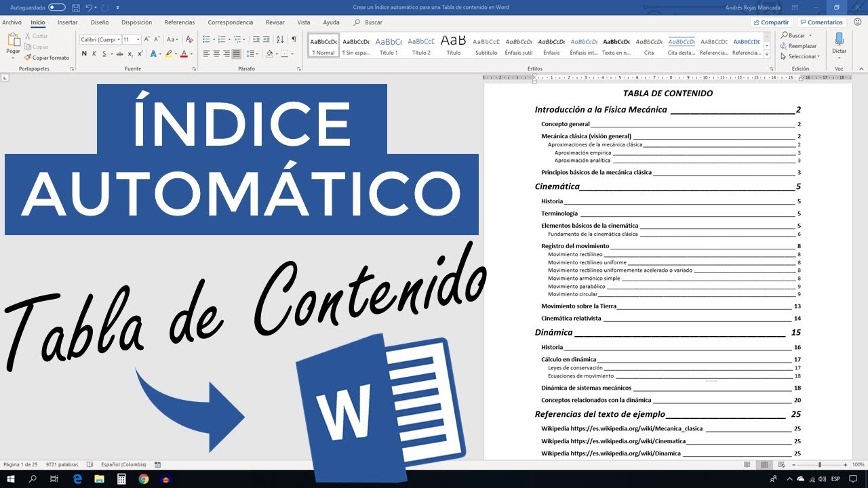Click the Copiar formato button
This screenshot has width=868, height=488.
(x=47, y=58)
